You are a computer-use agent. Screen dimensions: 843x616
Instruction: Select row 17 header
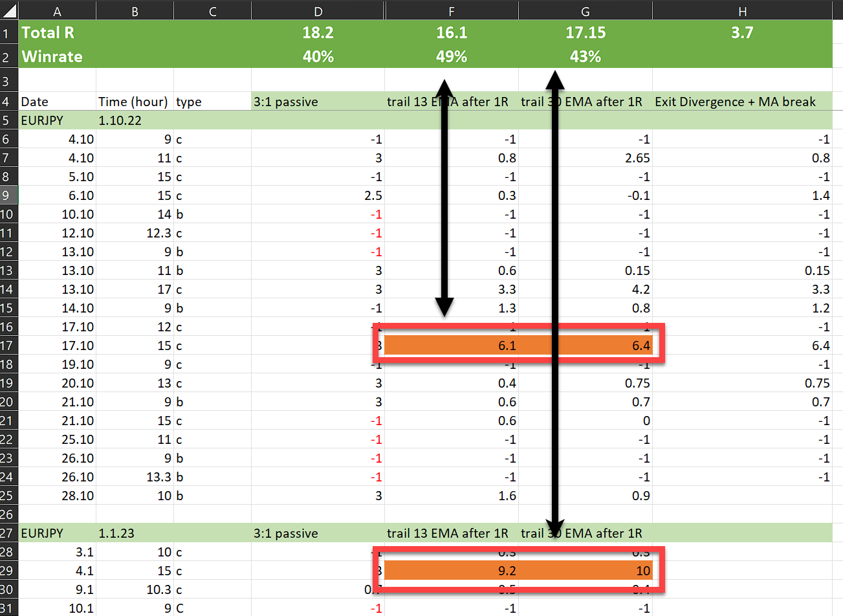point(8,345)
